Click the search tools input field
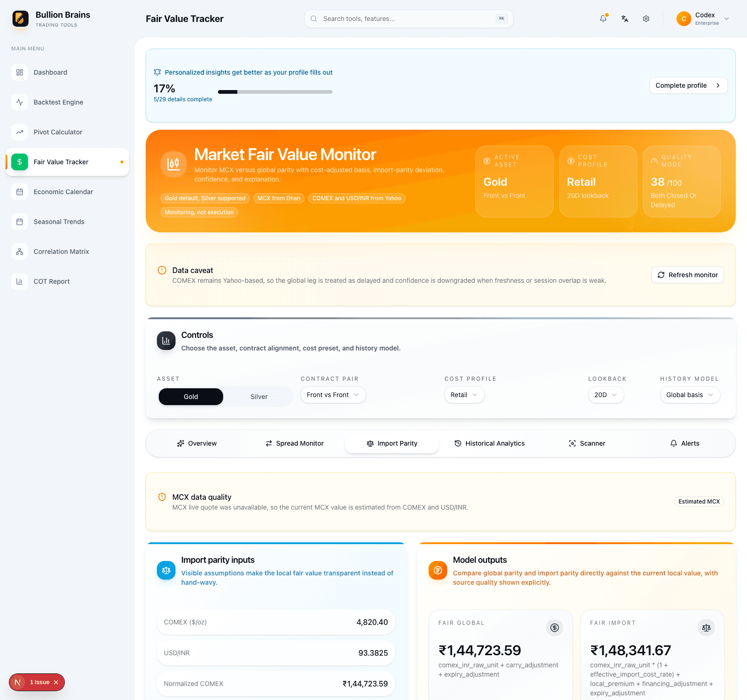The height and width of the screenshot is (700, 747). point(409,19)
